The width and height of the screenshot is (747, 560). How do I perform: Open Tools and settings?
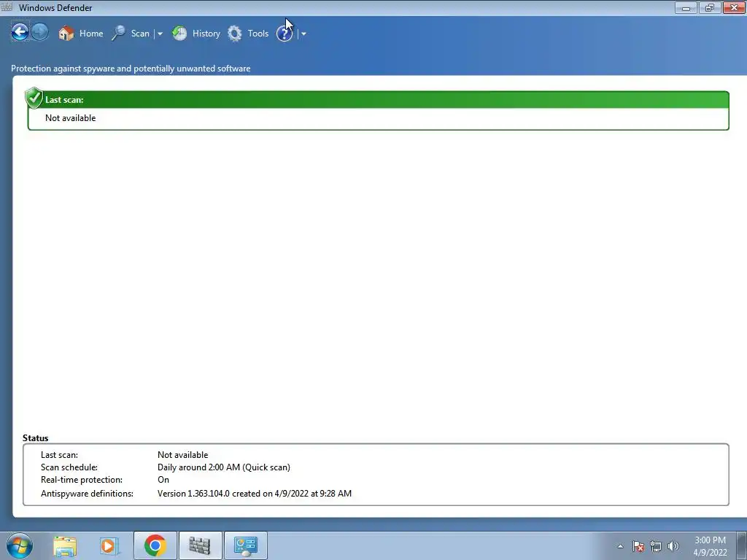click(x=248, y=34)
